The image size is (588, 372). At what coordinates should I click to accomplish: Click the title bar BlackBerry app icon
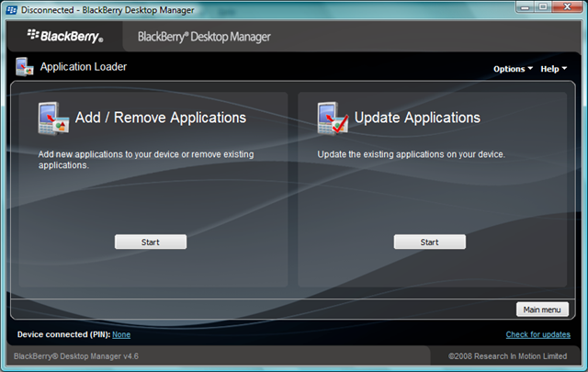click(12, 10)
